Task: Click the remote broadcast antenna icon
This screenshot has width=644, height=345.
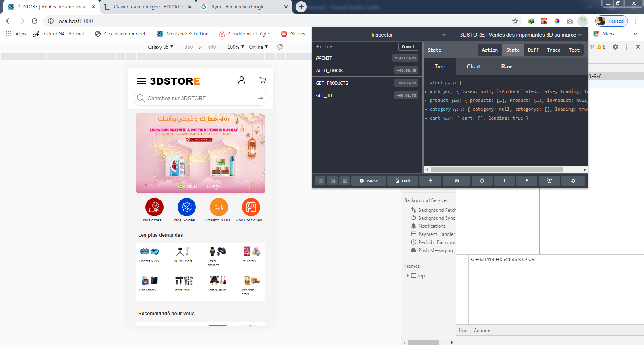Action: click(549, 181)
